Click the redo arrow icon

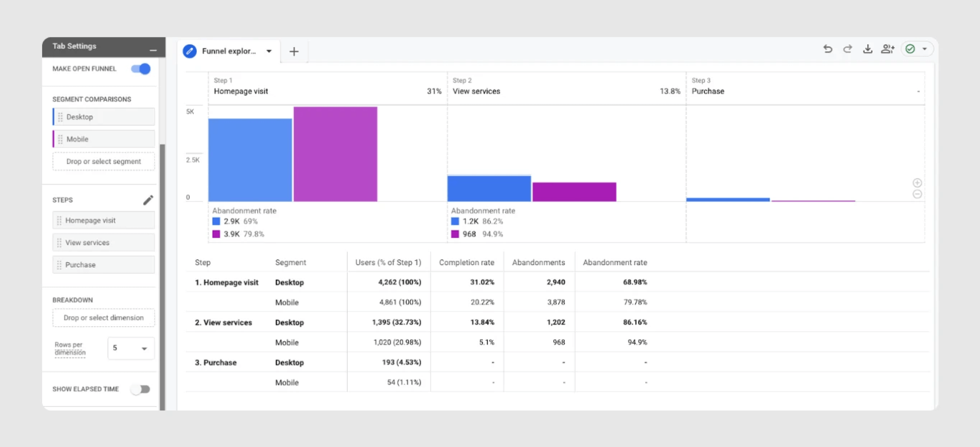(x=847, y=49)
